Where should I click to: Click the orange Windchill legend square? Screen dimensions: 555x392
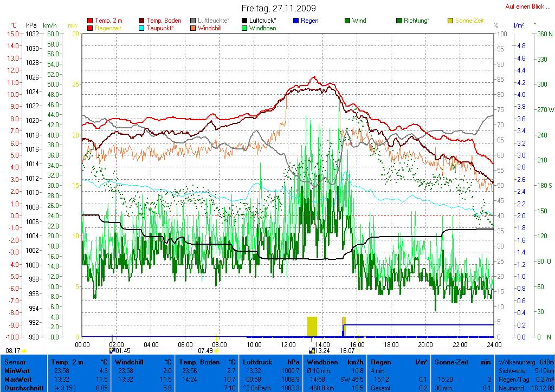(x=193, y=28)
